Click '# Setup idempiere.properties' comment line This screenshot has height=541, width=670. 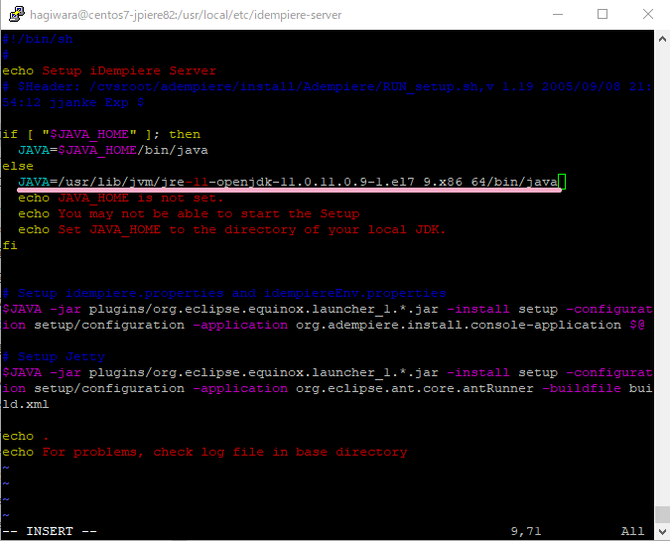224,294
